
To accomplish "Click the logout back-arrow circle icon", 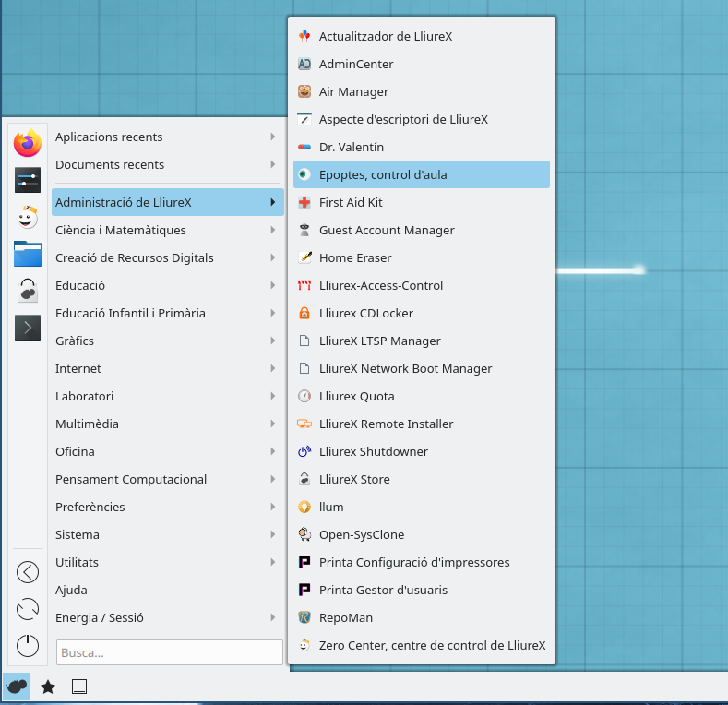I will [x=28, y=572].
